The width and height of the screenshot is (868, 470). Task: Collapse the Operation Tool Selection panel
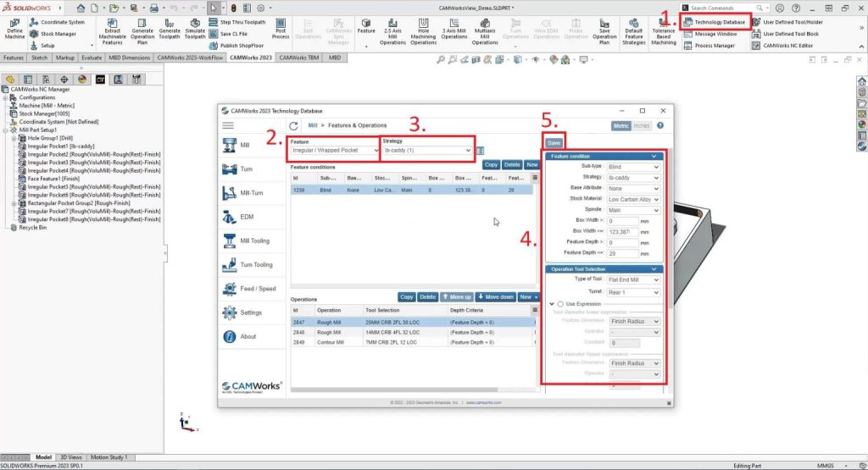click(x=654, y=269)
